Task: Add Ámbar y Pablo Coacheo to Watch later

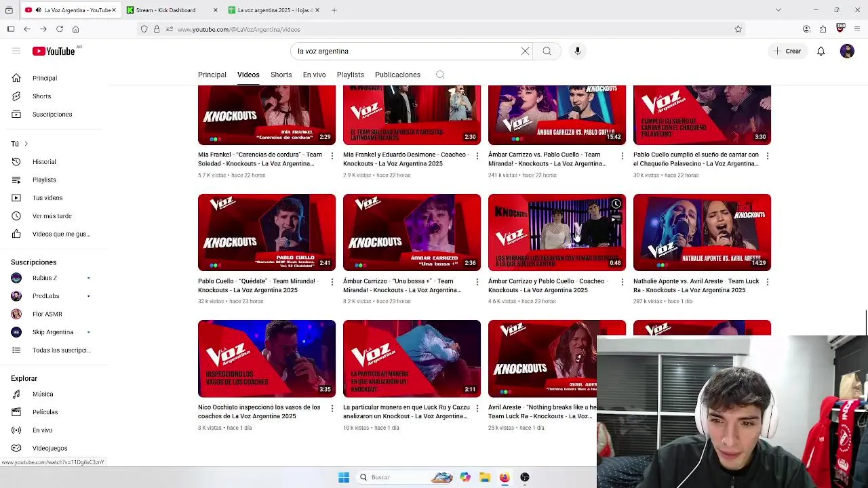Action: [x=616, y=204]
